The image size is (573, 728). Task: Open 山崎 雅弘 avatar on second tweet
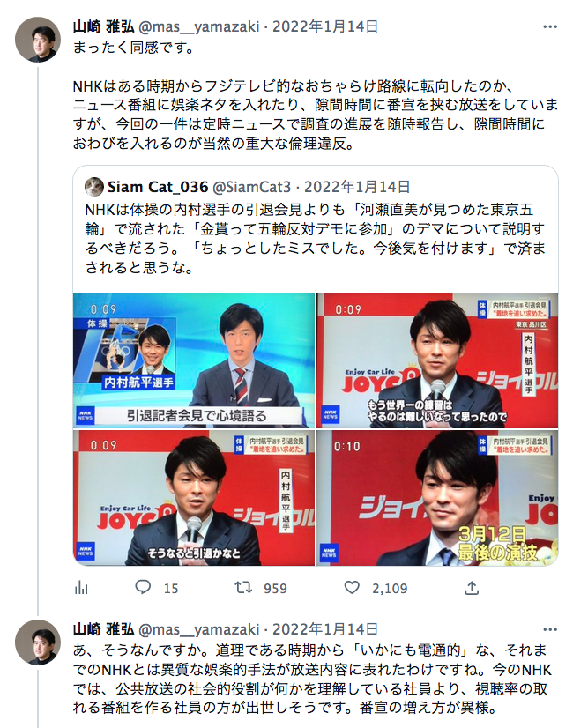tap(38, 643)
